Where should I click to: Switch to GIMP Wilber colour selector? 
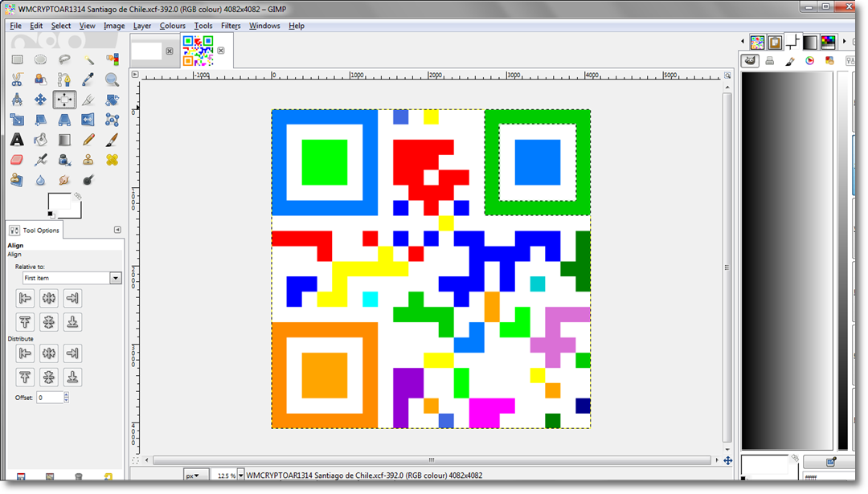pyautogui.click(x=750, y=61)
